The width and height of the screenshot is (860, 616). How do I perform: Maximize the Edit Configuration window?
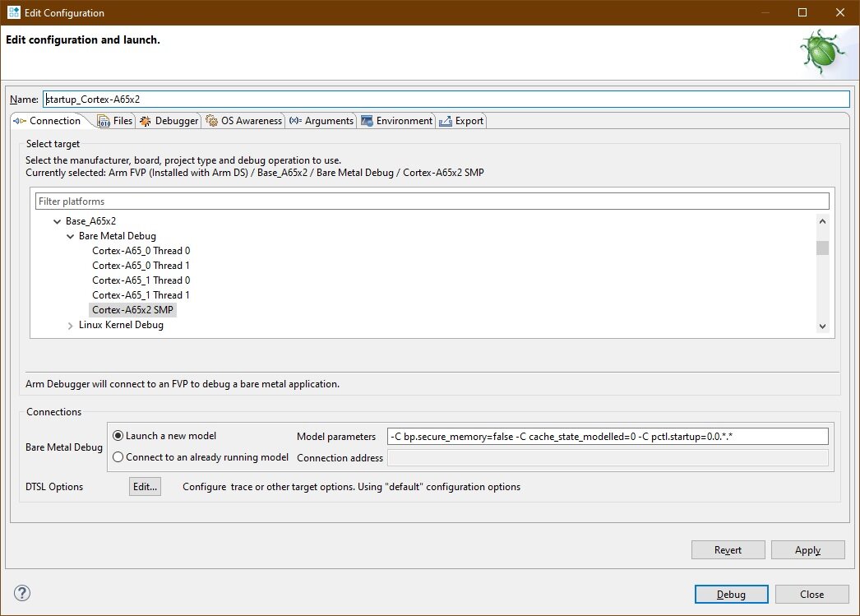[x=802, y=12]
